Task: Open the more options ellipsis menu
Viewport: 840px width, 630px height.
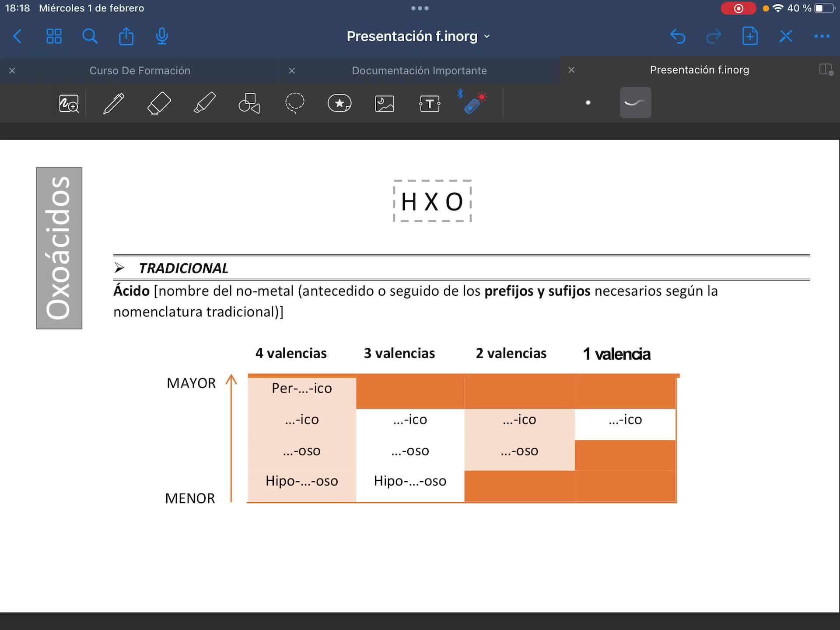Action: 822,36
